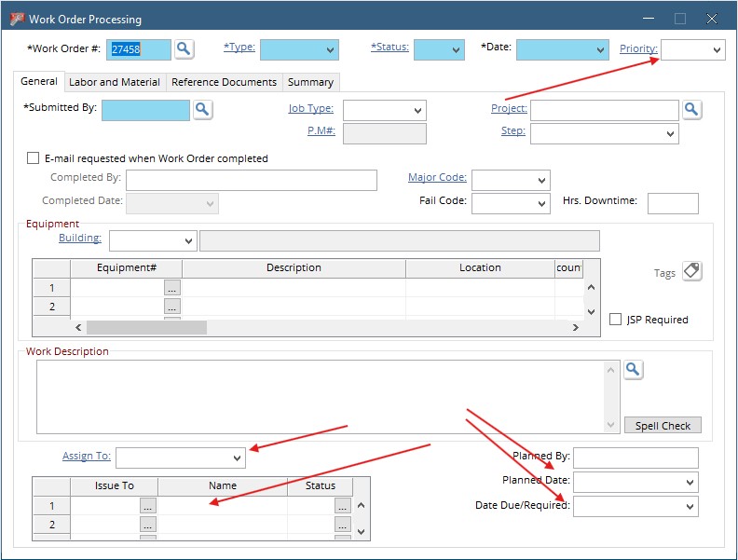
Task: Click the Project search magnifier icon
Action: tap(691, 110)
